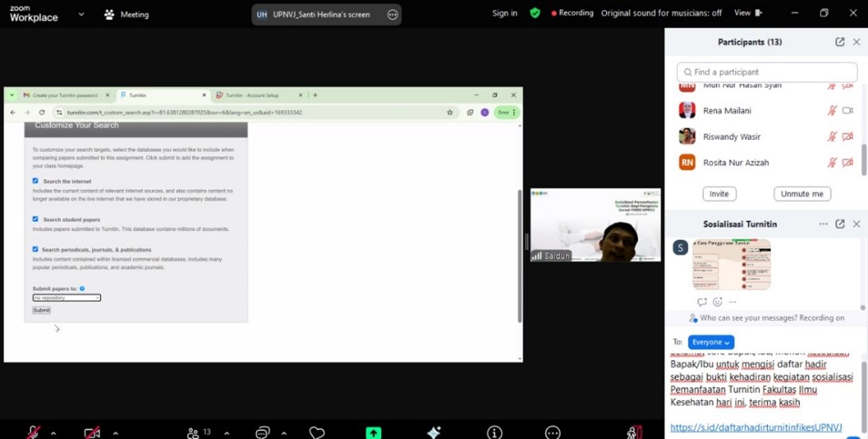The height and width of the screenshot is (439, 868).
Task: Click the green encryption shield icon
Action: 535,13
